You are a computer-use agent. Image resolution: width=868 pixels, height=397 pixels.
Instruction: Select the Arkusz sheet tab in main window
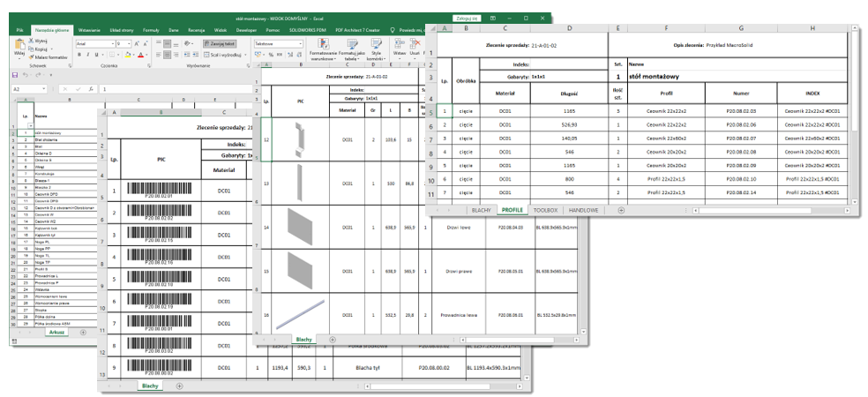57,333
